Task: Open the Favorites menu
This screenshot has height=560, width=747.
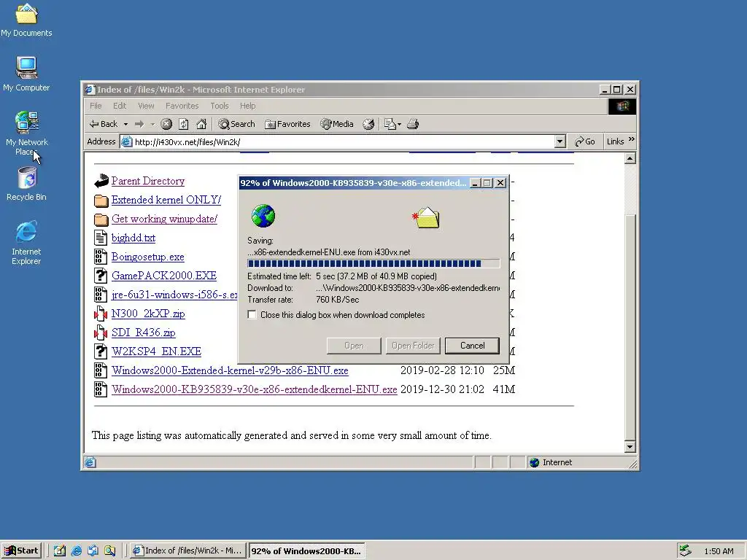Action: (x=182, y=106)
